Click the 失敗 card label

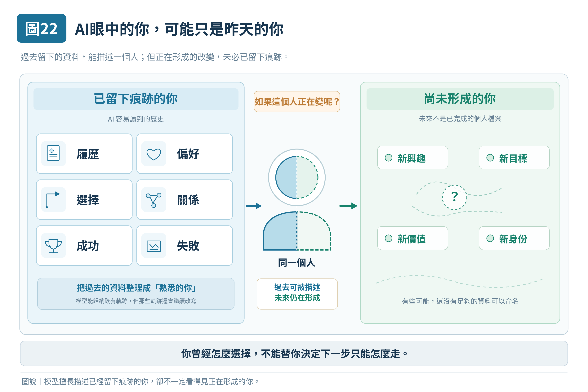(x=188, y=246)
